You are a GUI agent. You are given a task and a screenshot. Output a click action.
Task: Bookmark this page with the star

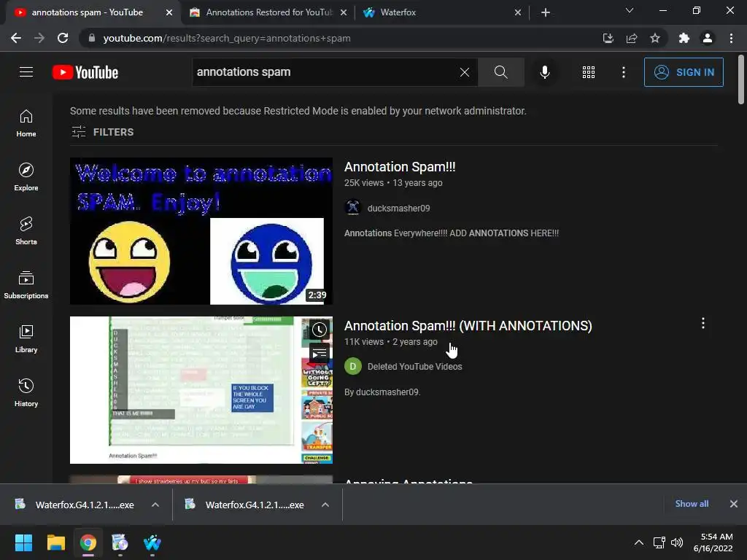pos(655,38)
